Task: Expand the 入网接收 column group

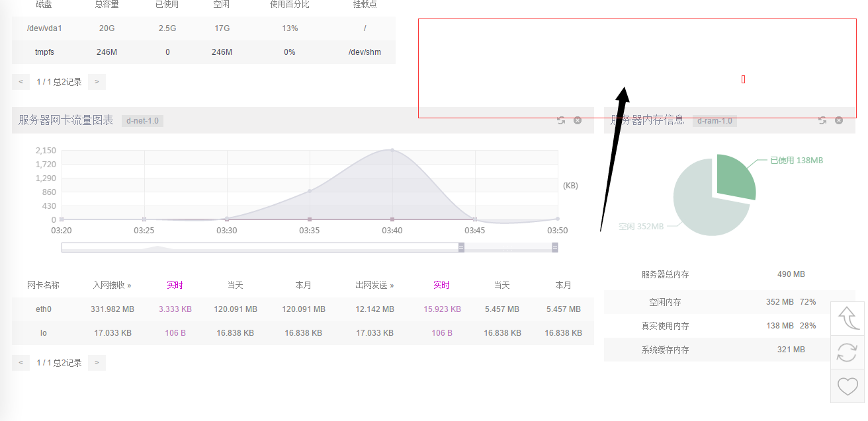Action: click(x=112, y=286)
